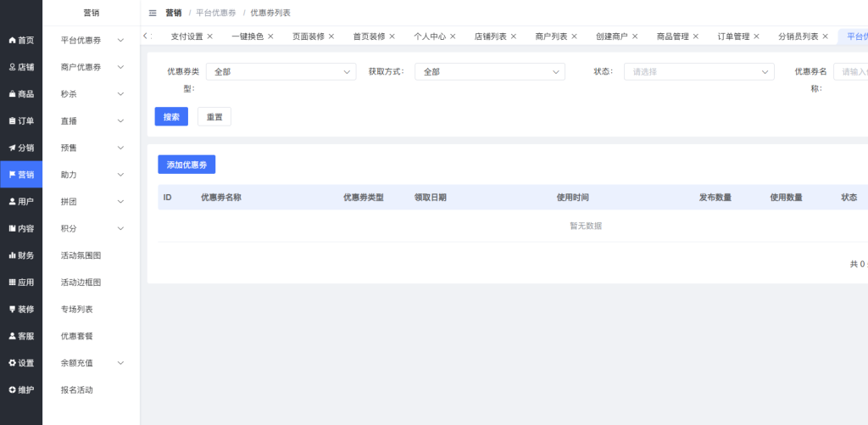Close the 一键换色 tab

tap(270, 36)
